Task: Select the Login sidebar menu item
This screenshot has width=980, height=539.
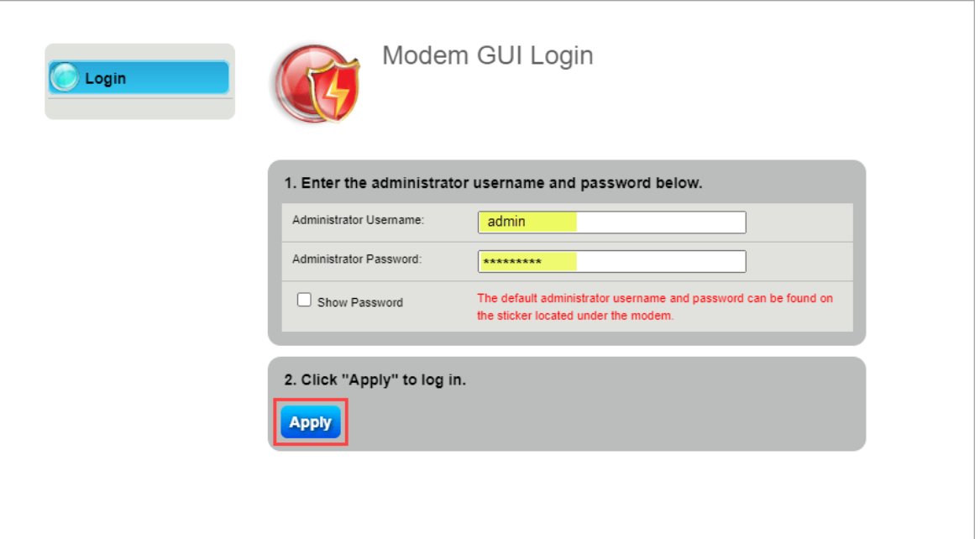Action: click(x=139, y=78)
